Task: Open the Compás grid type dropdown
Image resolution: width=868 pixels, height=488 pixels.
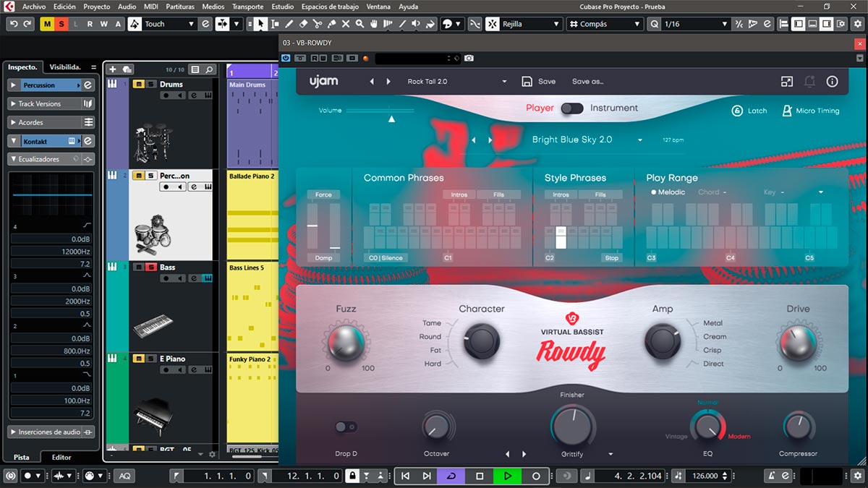Action: (604, 24)
